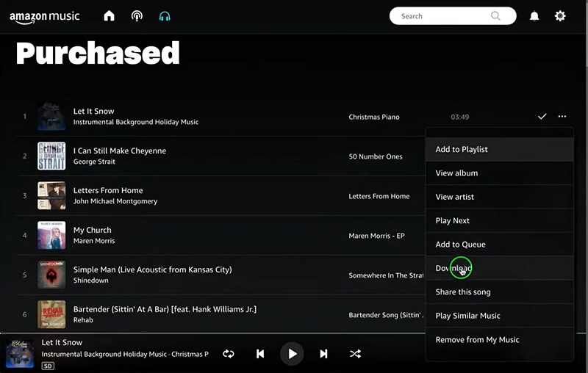The height and width of the screenshot is (373, 588).
Task: Open the three-dot menu for Let It Snow
Action: click(562, 117)
